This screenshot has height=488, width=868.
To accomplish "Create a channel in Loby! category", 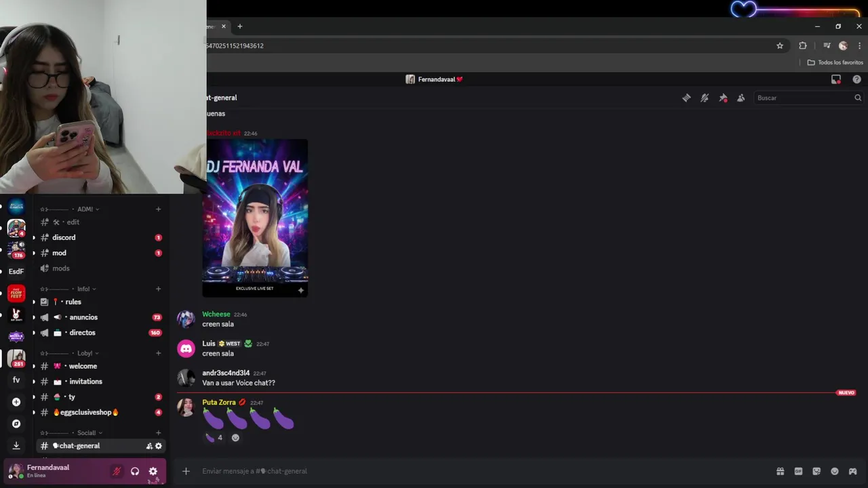I will [x=158, y=354].
